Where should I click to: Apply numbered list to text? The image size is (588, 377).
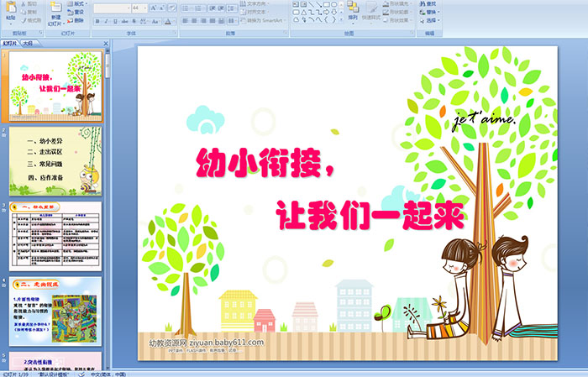click(x=199, y=8)
